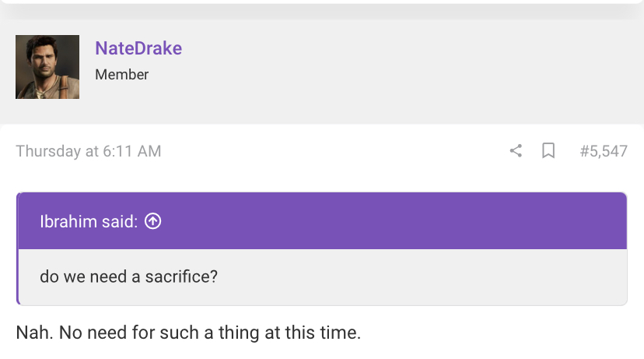Viewport: 644px width, 359px height.
Task: Open the permalink for post #5,547
Action: (604, 151)
